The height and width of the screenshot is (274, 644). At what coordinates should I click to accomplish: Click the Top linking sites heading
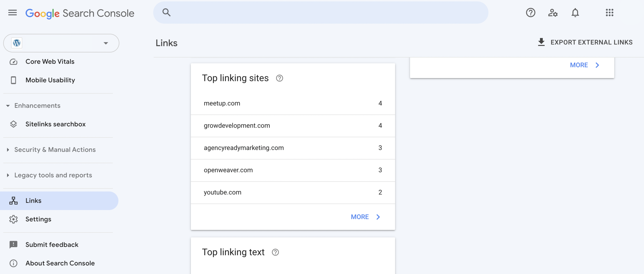point(235,78)
